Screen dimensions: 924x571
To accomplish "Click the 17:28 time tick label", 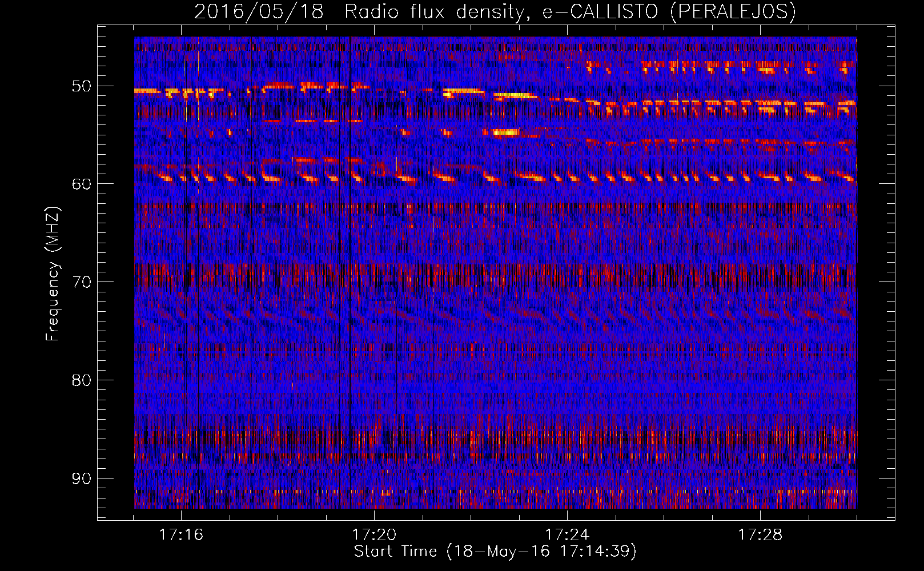I will click(x=760, y=535).
